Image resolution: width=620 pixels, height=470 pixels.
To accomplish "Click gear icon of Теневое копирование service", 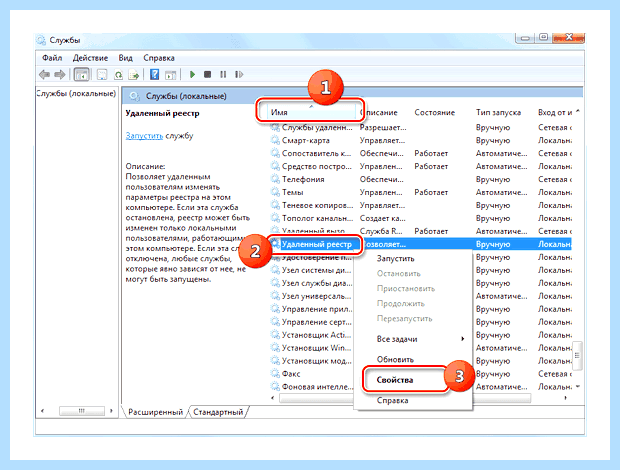I will pyautogui.click(x=275, y=205).
